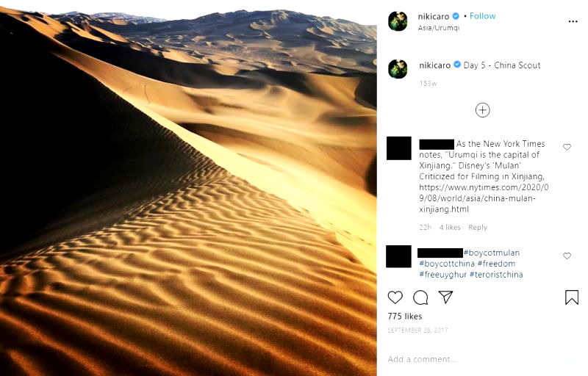This screenshot has width=588, height=376.
Task: Save post with bookmark icon
Action: point(572,297)
